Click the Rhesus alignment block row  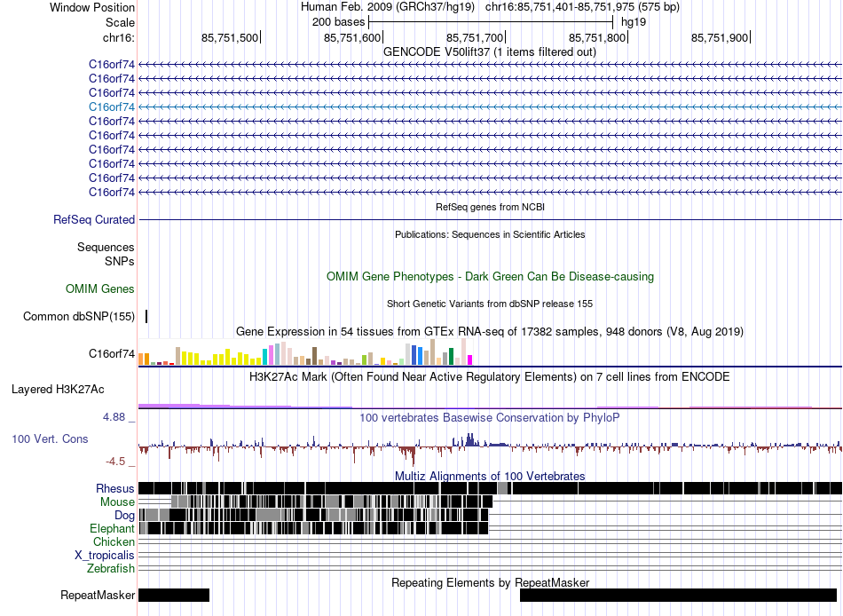click(491, 488)
